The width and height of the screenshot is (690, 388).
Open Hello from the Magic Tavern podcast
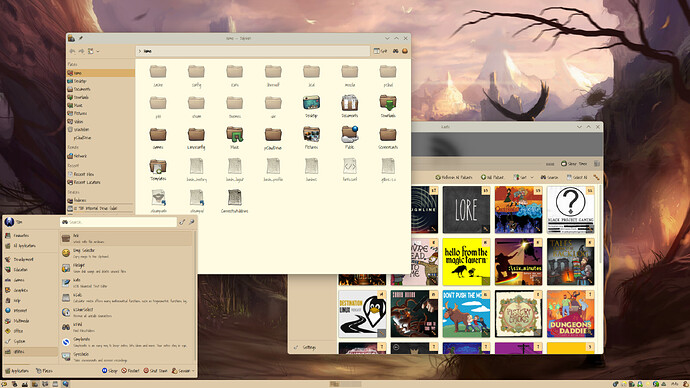pos(466,262)
